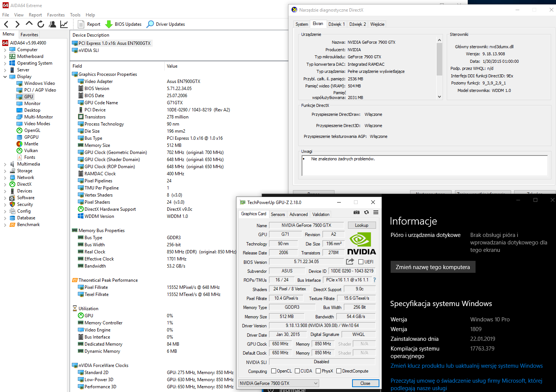556x392 pixels.
Task: Expand the Motherboard tree node
Action: [x=5, y=56]
